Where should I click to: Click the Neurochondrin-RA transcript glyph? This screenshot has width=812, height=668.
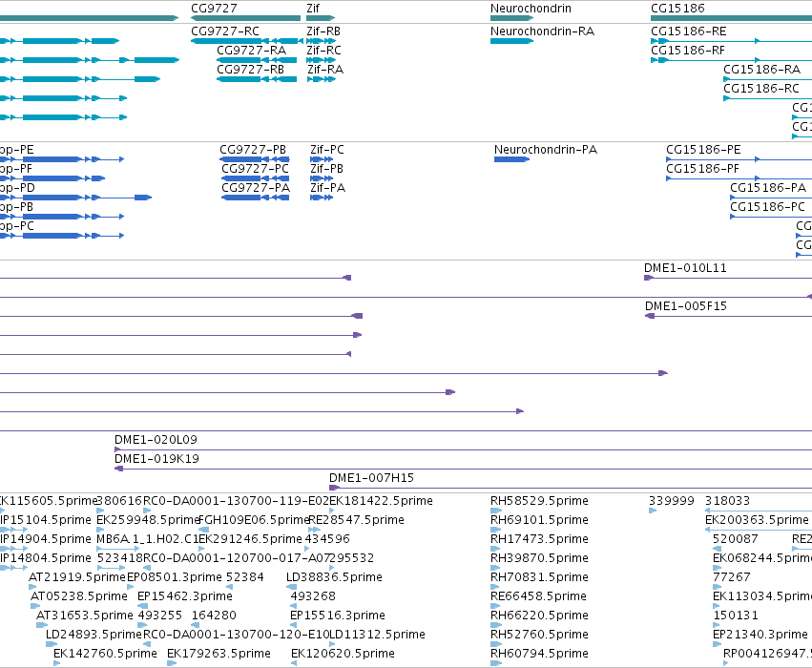point(511,41)
